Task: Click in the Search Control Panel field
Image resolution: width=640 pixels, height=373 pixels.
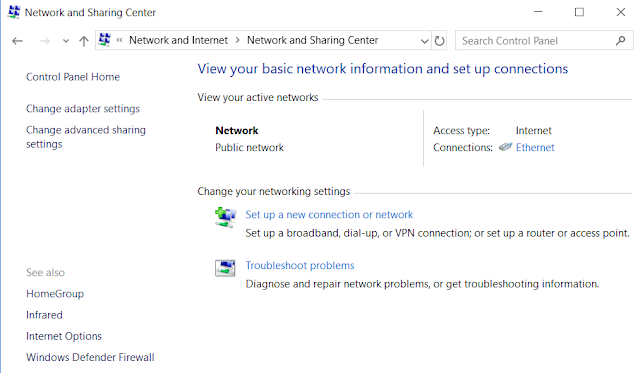Action: [537, 41]
